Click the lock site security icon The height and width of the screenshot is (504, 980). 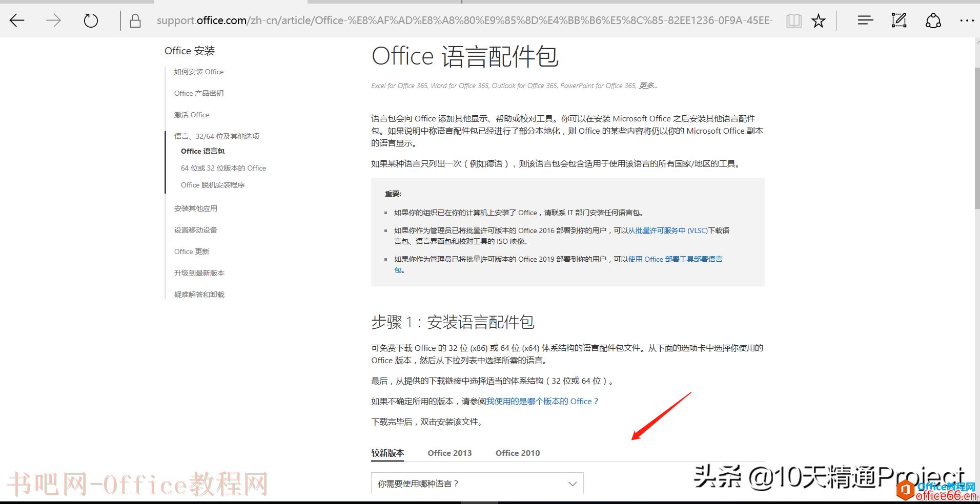(x=135, y=20)
